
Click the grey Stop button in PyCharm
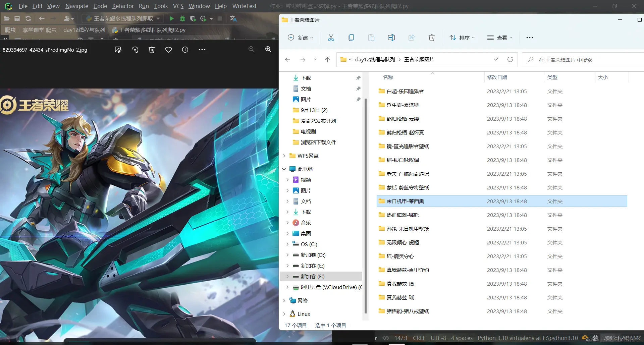(x=220, y=18)
